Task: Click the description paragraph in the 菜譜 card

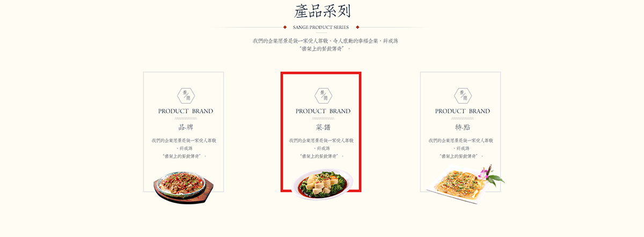Action: coord(322,149)
